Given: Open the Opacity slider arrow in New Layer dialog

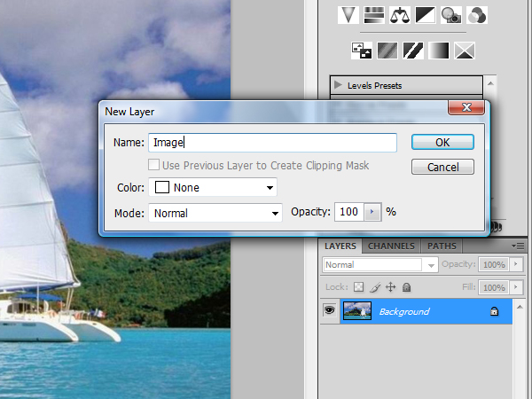Looking at the screenshot, I should point(372,212).
